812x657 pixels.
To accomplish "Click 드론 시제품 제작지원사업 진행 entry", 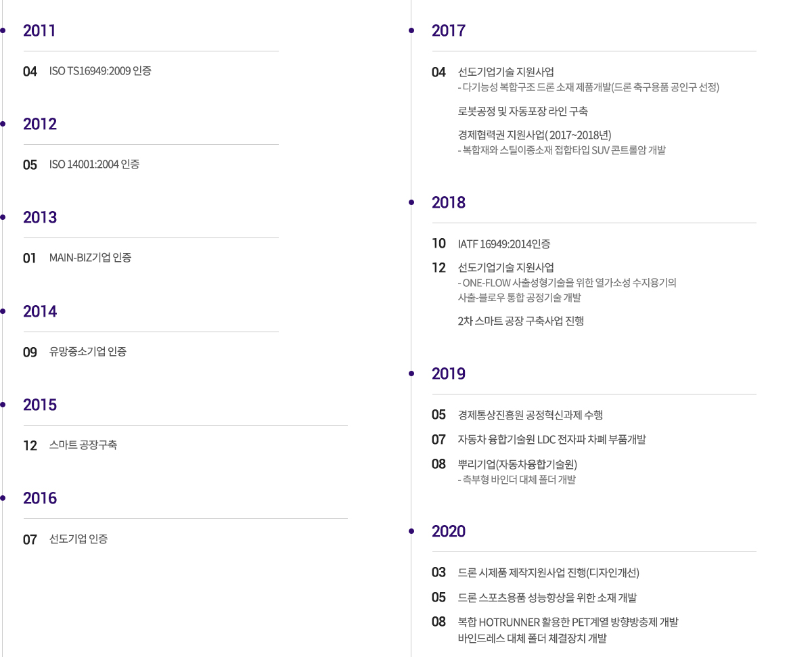I will pyautogui.click(x=549, y=573).
